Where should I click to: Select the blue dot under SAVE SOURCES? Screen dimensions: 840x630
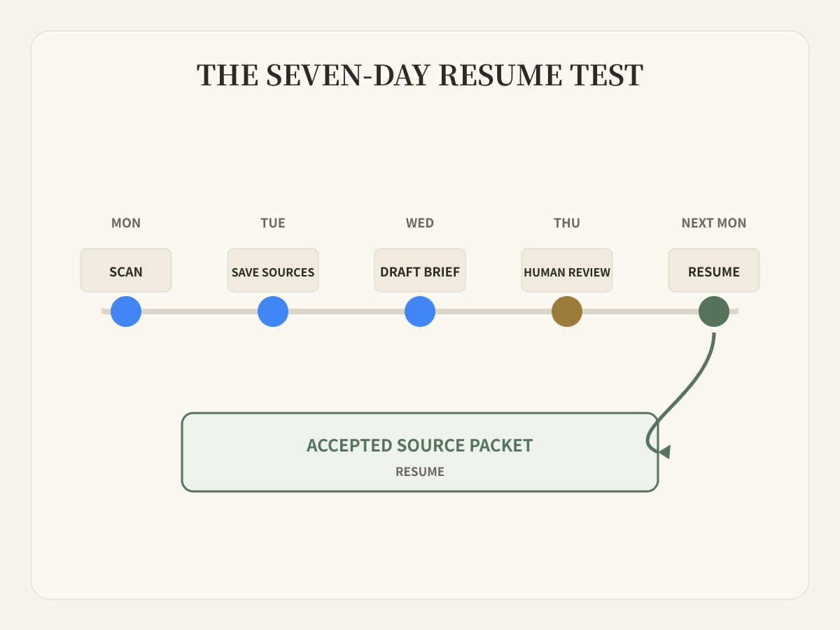pyautogui.click(x=273, y=311)
